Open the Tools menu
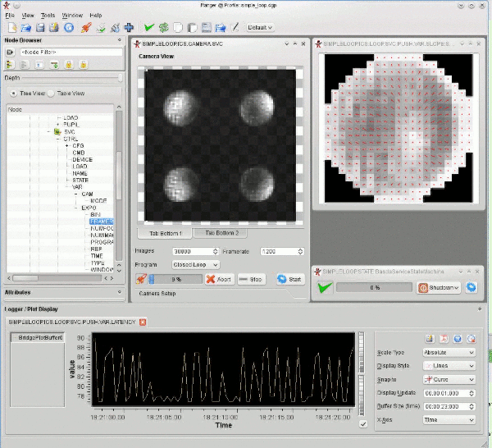This screenshot has height=448, width=492. click(48, 15)
